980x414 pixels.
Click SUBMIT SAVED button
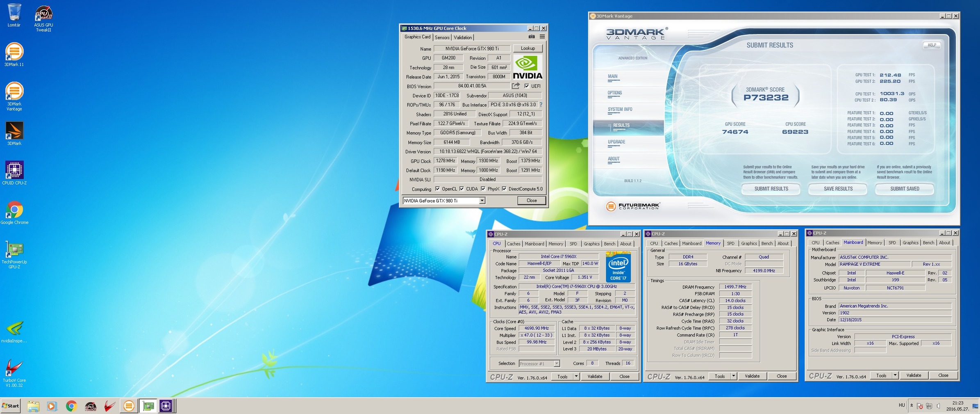[905, 189]
